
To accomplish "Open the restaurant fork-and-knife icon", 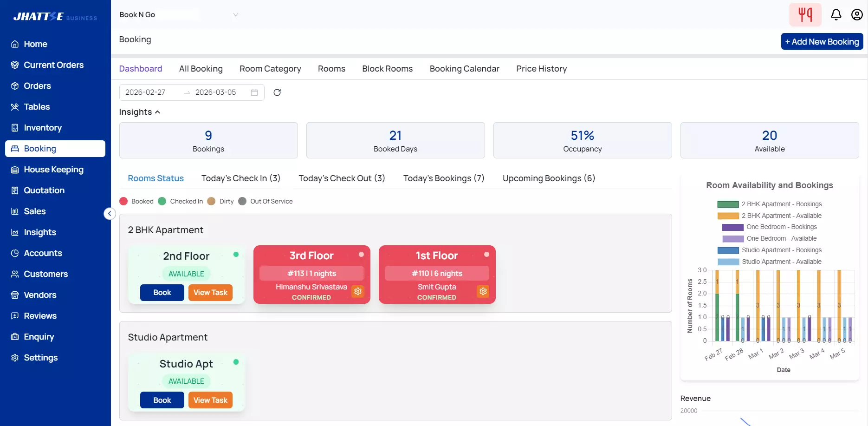I will [805, 14].
